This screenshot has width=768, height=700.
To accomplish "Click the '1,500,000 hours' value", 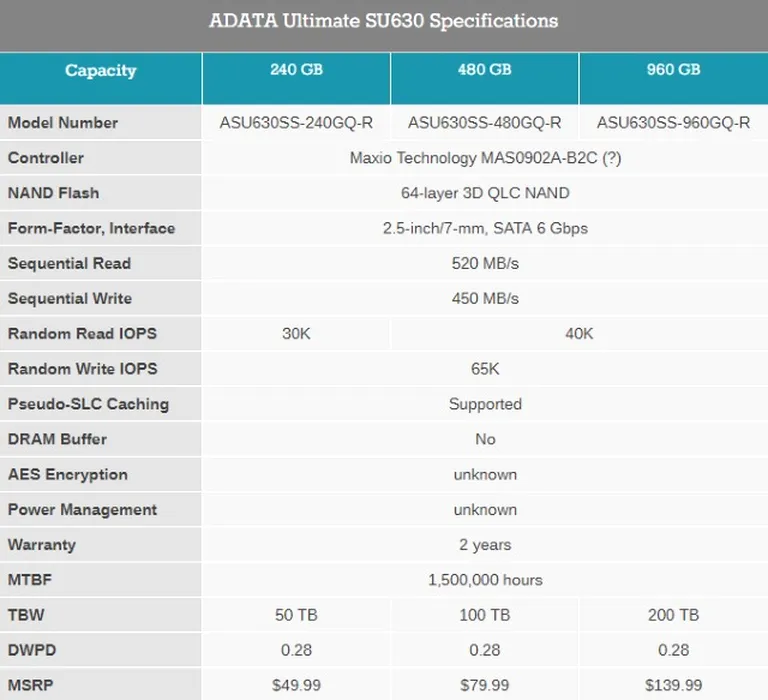I will 485,580.
